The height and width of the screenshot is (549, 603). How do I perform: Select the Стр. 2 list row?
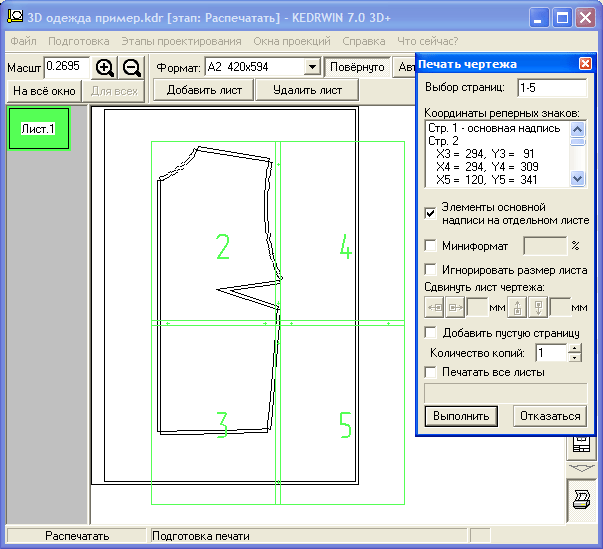[443, 141]
